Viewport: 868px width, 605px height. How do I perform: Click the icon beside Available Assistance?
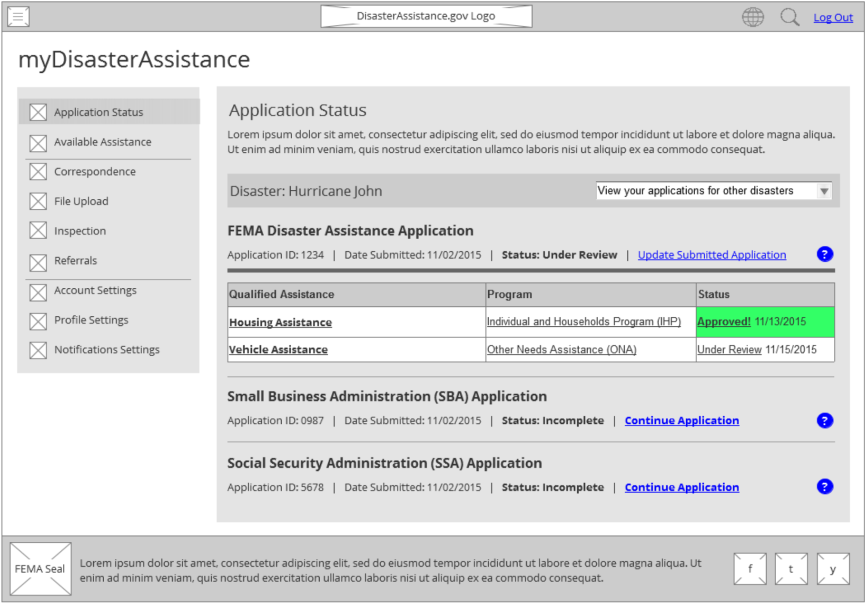click(38, 142)
